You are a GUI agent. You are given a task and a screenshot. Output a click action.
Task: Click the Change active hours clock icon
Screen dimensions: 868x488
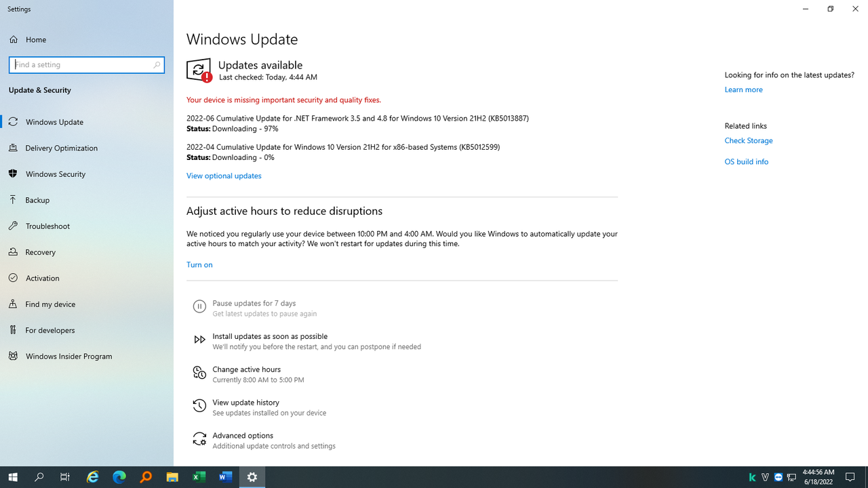pyautogui.click(x=199, y=373)
